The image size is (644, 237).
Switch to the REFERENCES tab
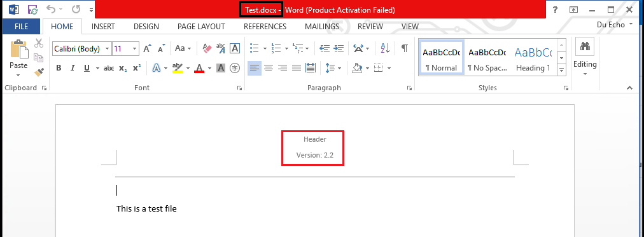pyautogui.click(x=265, y=27)
